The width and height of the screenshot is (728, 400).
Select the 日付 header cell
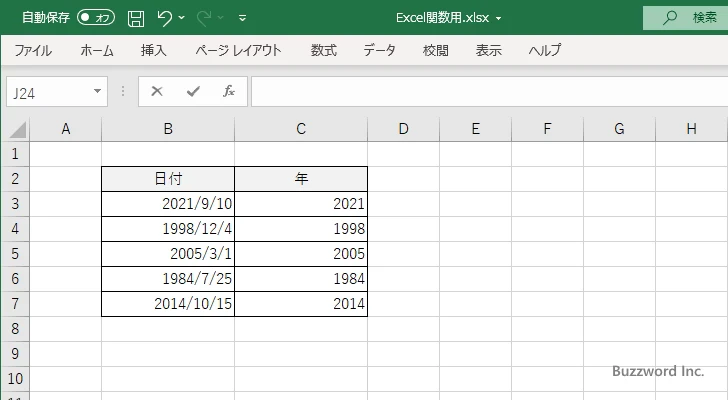coord(168,179)
